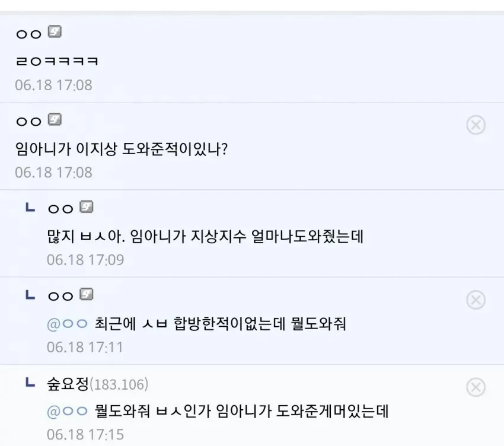This screenshot has height=446, width=504.
Task: Delete the 최근에 ㅅㅂ 합방한적이없는데 reply
Action: (476, 300)
